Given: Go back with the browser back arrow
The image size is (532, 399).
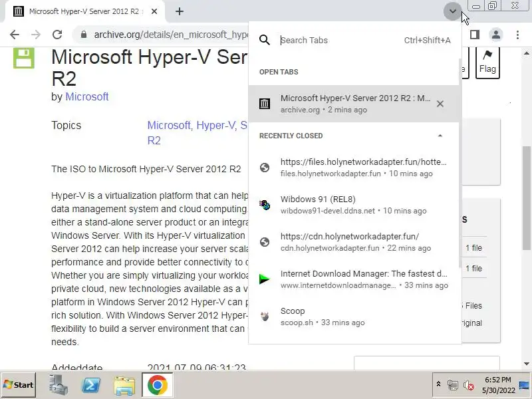Looking at the screenshot, I should point(15,35).
